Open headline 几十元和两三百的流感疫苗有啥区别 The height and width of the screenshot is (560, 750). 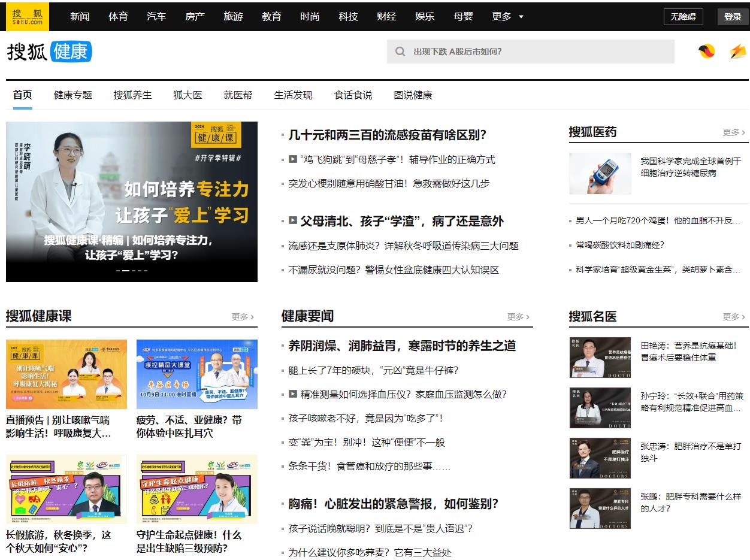point(388,135)
